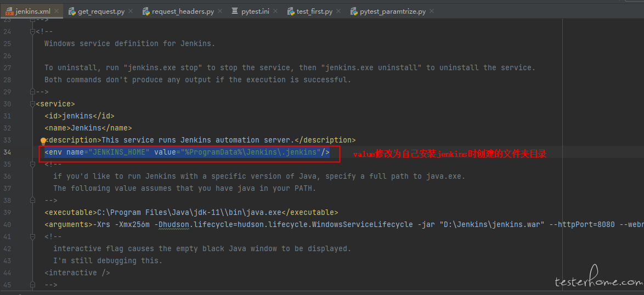Viewport: 644px width, 295px height.
Task: Place cursor on the <interactive /> line
Action: point(77,273)
